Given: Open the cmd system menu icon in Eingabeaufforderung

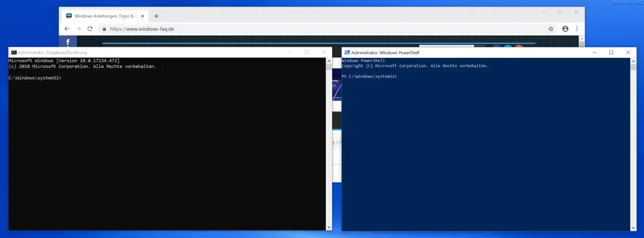Looking at the screenshot, I should [14, 52].
